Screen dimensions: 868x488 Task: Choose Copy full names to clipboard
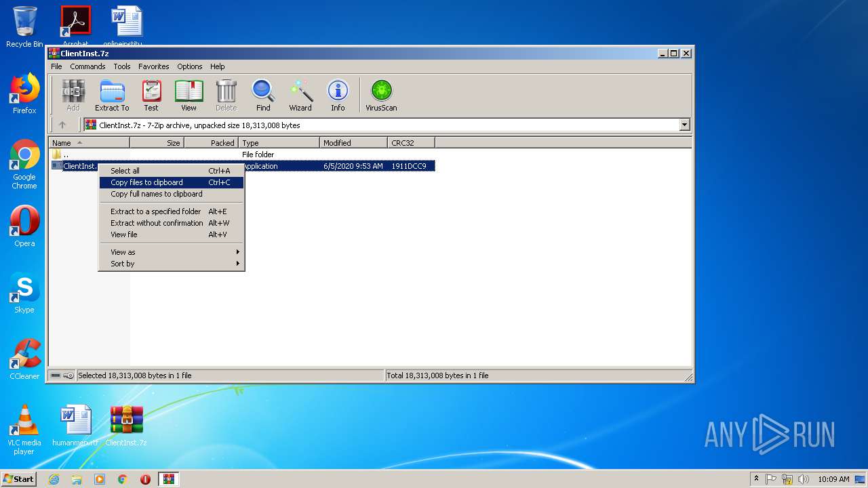pos(172,194)
